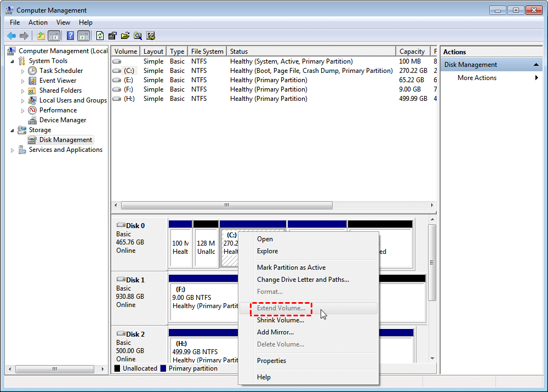The height and width of the screenshot is (392, 548).
Task: Collapse the System Tools tree node
Action: (x=13, y=61)
